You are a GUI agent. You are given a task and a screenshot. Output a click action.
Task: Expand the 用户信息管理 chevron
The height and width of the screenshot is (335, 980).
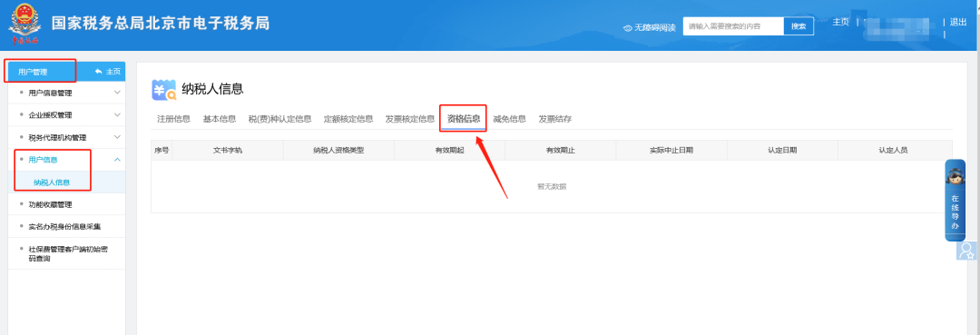coord(117,93)
